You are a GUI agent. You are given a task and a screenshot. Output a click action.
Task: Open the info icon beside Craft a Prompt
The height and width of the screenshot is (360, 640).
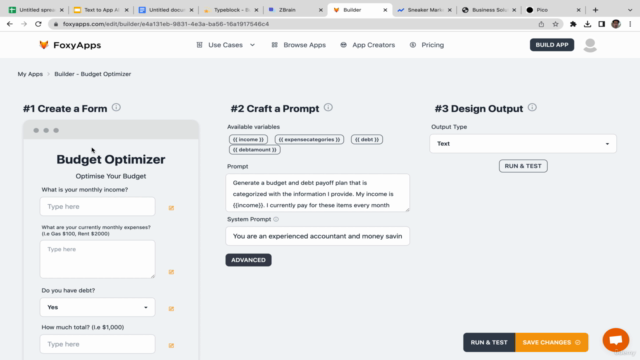(x=328, y=107)
